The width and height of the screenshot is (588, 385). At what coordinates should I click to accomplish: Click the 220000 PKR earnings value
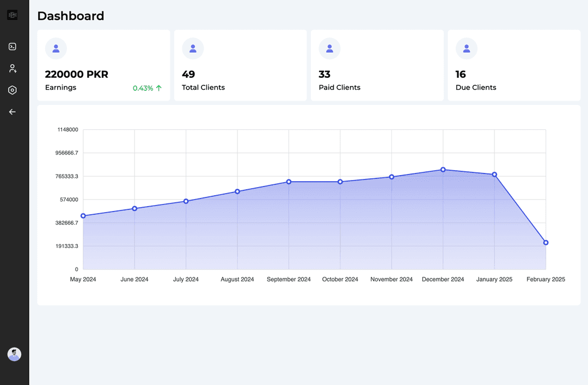tap(76, 74)
